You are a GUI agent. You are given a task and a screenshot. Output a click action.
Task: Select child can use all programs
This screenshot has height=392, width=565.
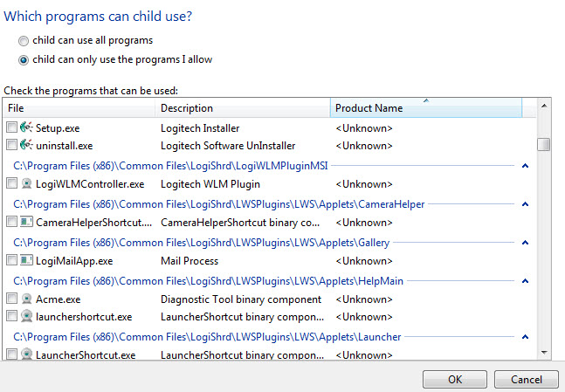coord(24,41)
